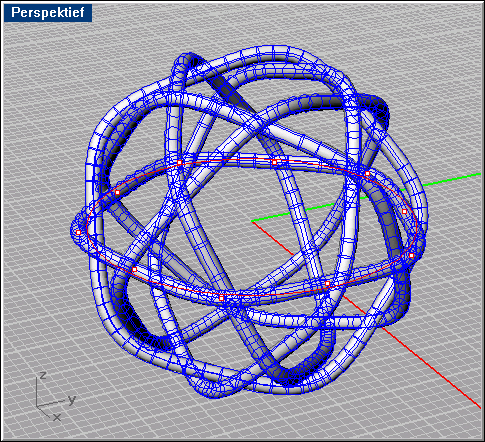Select the lower-left control point on the red ellipse
This screenshot has height=442, width=485.
pyautogui.click(x=134, y=269)
